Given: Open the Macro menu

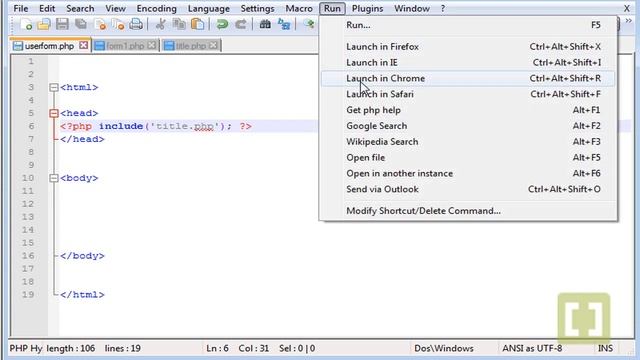Looking at the screenshot, I should 299,8.
